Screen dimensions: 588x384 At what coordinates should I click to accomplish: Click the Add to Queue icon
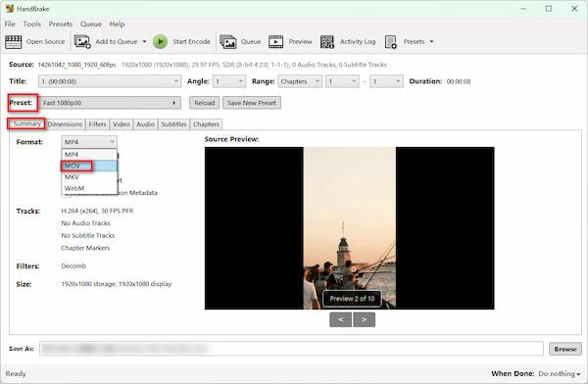coord(82,41)
